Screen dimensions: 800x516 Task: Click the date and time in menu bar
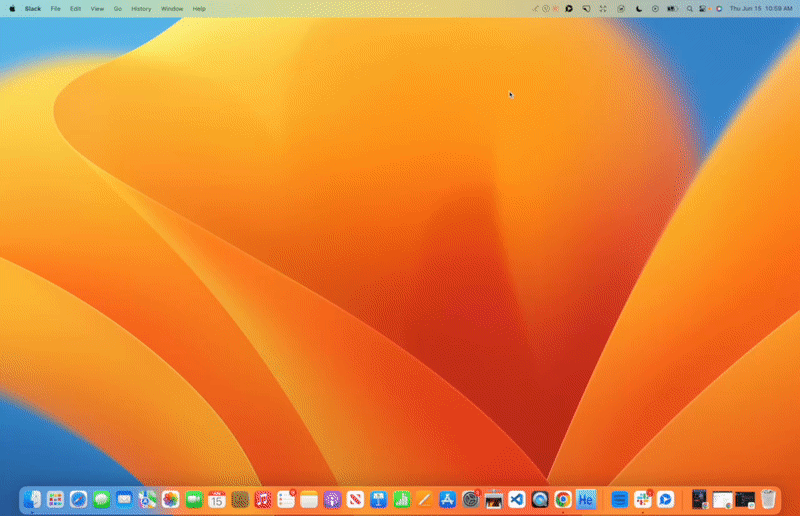pos(761,9)
